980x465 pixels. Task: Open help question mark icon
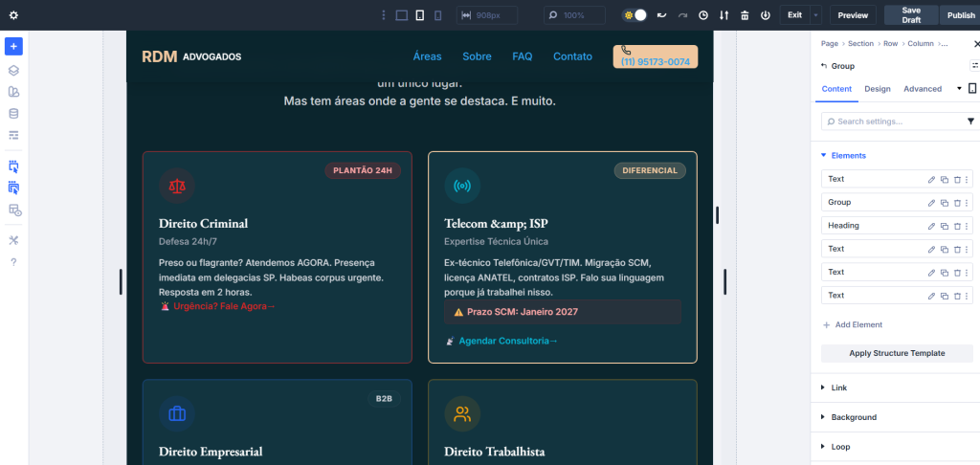13,262
